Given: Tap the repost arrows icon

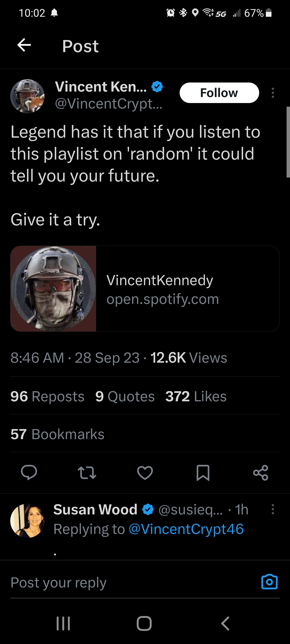Looking at the screenshot, I should point(87,473).
